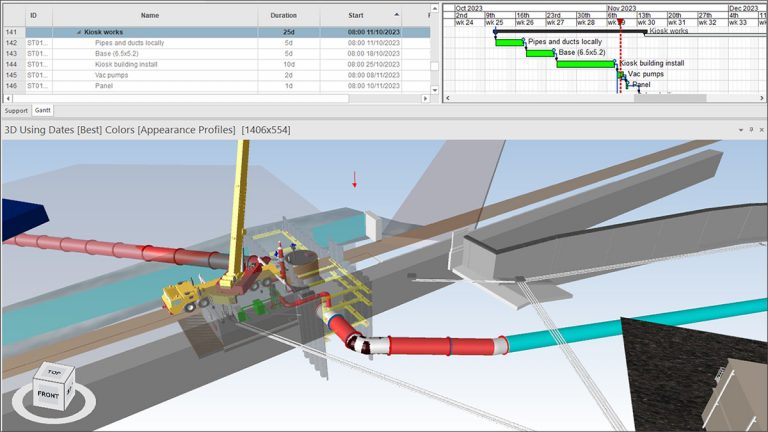This screenshot has width=768, height=432.
Task: Close the 3D view panel
Action: [x=761, y=130]
